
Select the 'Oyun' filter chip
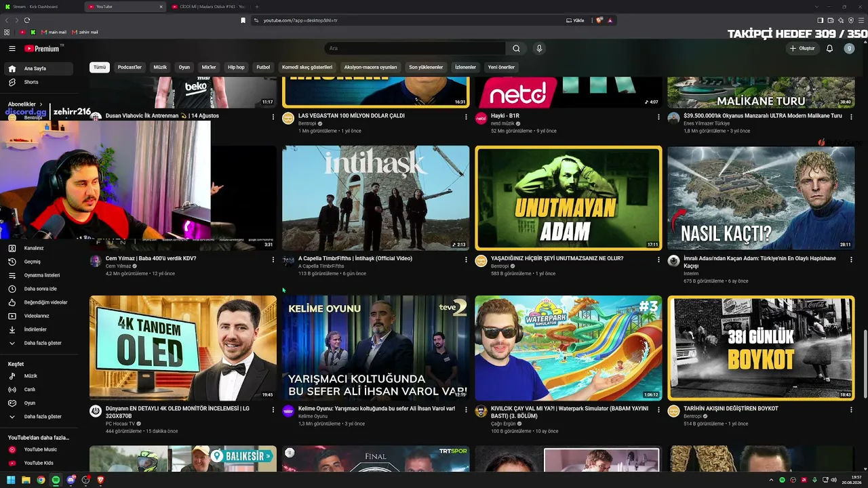(x=184, y=67)
